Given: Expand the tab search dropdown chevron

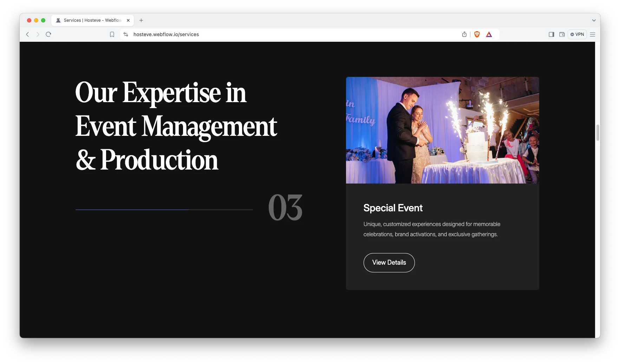Looking at the screenshot, I should coord(594,20).
